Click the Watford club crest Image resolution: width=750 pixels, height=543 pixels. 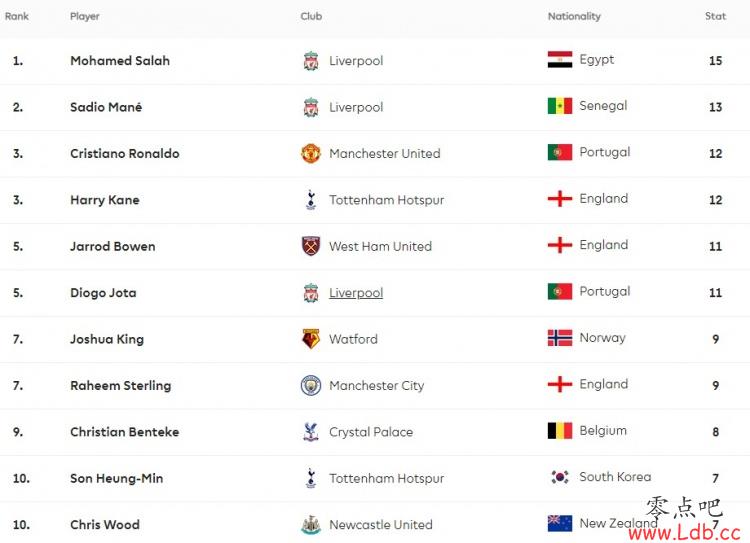[311, 339]
